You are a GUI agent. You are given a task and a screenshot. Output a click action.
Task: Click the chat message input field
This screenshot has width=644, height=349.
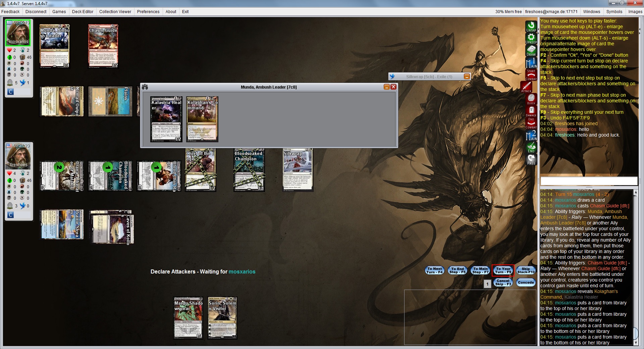click(588, 181)
